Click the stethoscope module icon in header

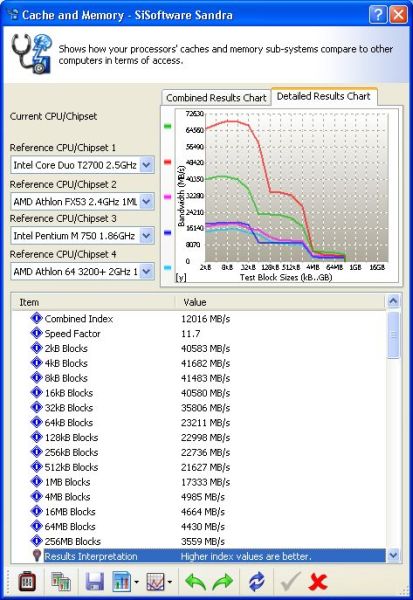tap(31, 53)
